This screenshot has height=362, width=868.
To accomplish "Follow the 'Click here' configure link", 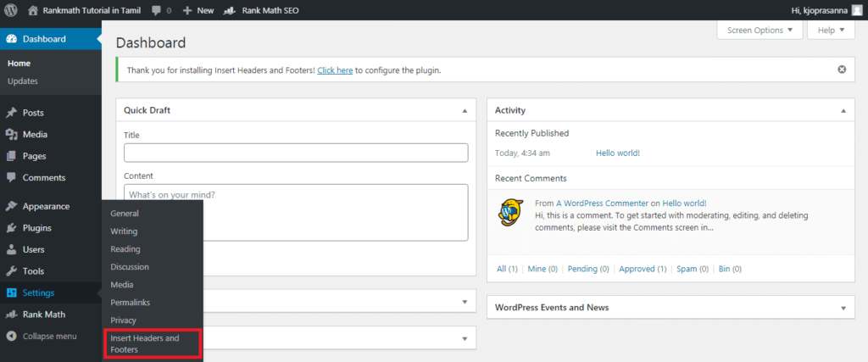I will tap(335, 70).
